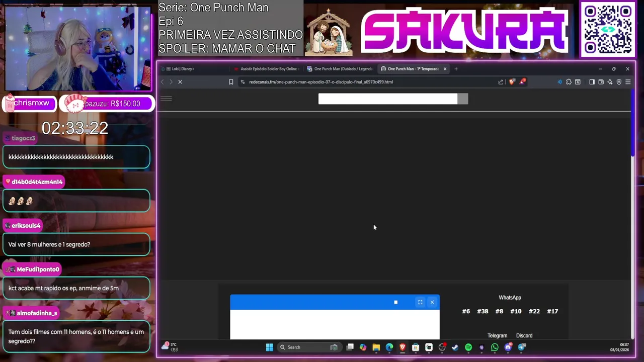Screen dimensions: 644x362
Task: Open the website hamburger menu
Action: point(166,99)
